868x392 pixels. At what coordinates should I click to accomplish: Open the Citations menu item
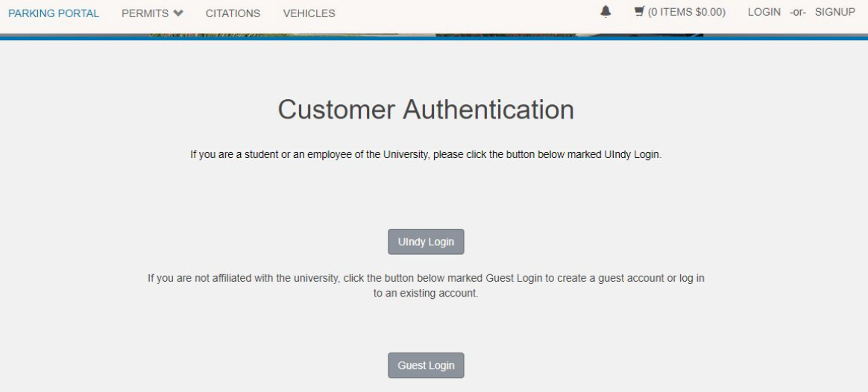[233, 13]
